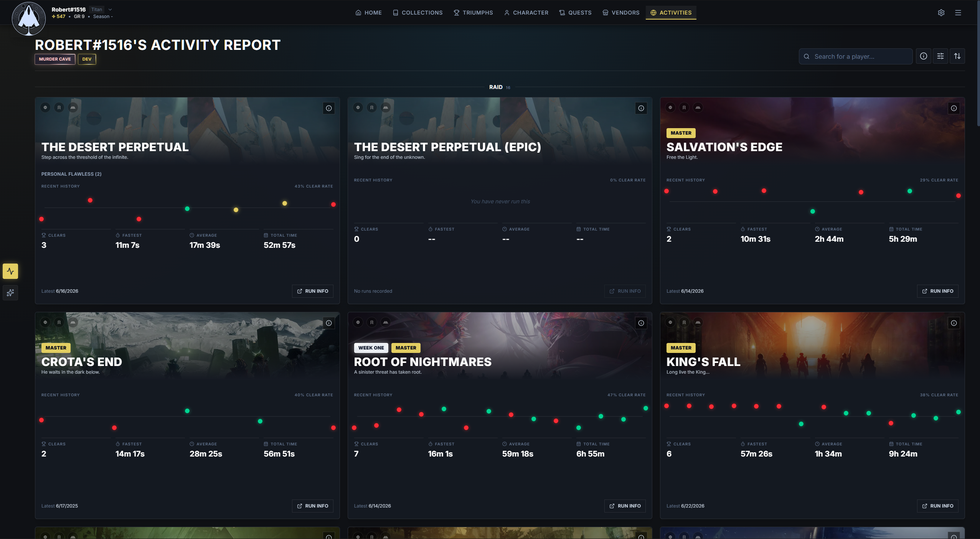Open info for Crota's End card
The height and width of the screenshot is (539, 980).
point(329,323)
